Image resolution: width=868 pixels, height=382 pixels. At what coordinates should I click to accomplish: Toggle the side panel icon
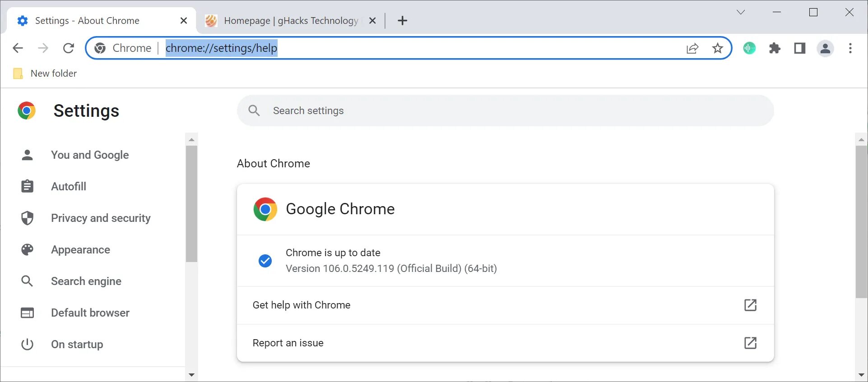coord(800,48)
